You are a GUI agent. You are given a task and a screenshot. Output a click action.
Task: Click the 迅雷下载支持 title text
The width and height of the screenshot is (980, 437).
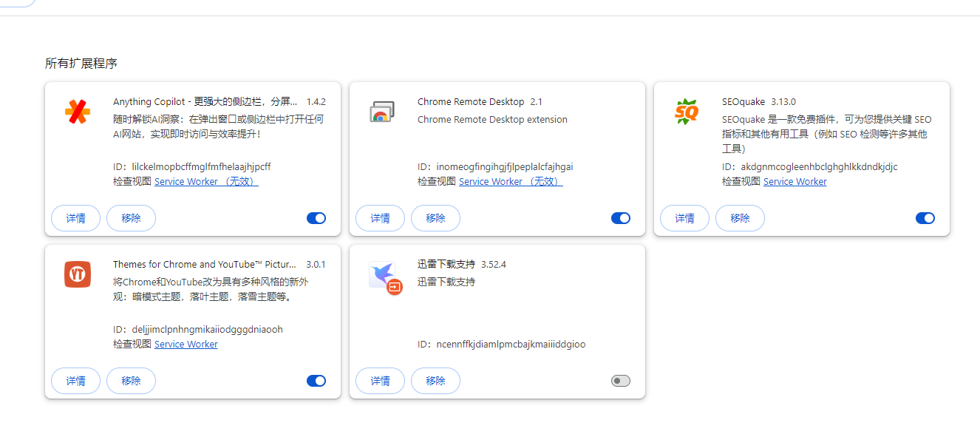coord(446,265)
